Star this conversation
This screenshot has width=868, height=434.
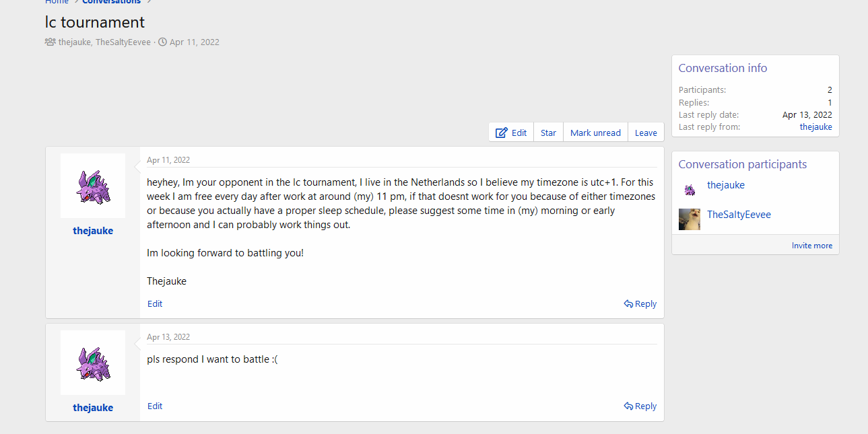[548, 133]
